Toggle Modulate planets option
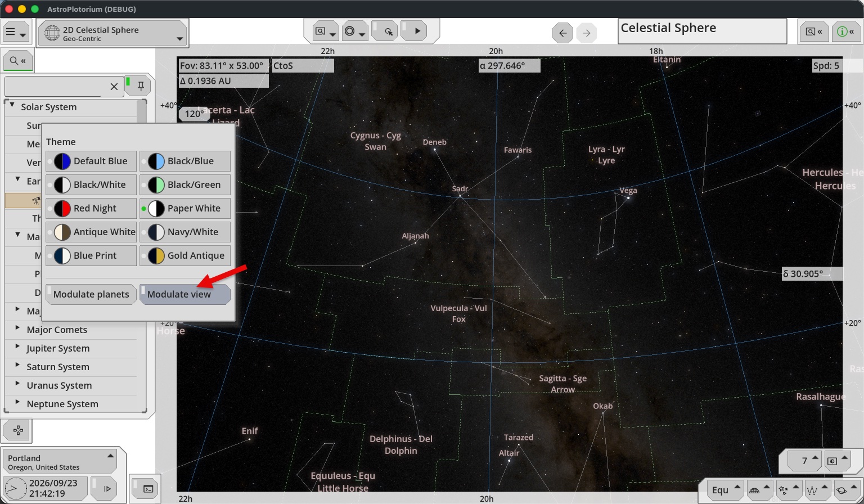The height and width of the screenshot is (504, 864). [91, 294]
